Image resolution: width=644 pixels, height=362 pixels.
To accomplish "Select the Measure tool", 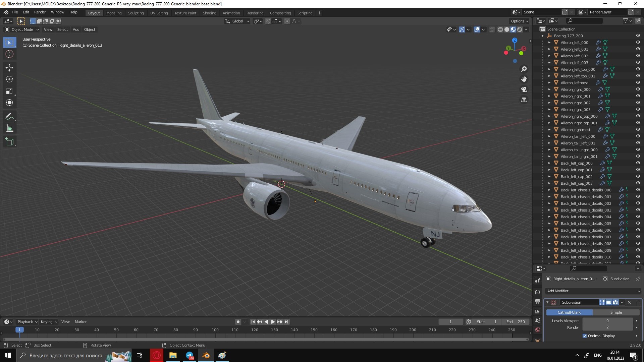I will coord(9,128).
